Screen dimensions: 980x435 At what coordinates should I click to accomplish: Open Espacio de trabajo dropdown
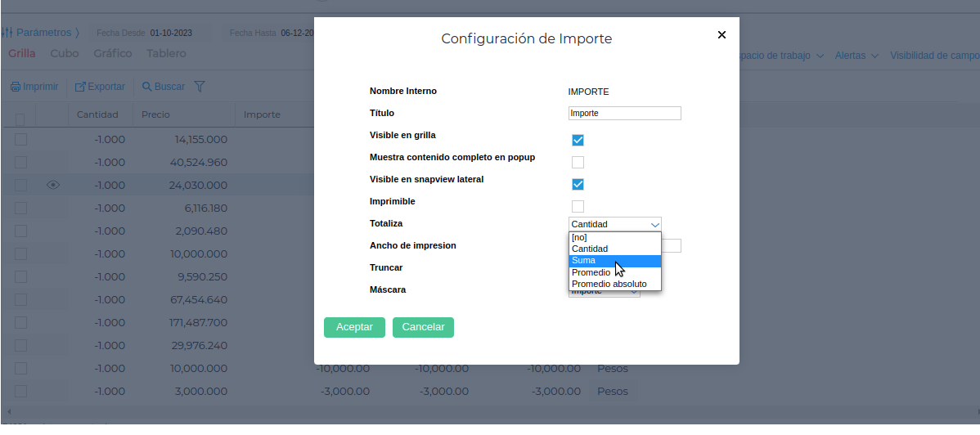click(781, 56)
